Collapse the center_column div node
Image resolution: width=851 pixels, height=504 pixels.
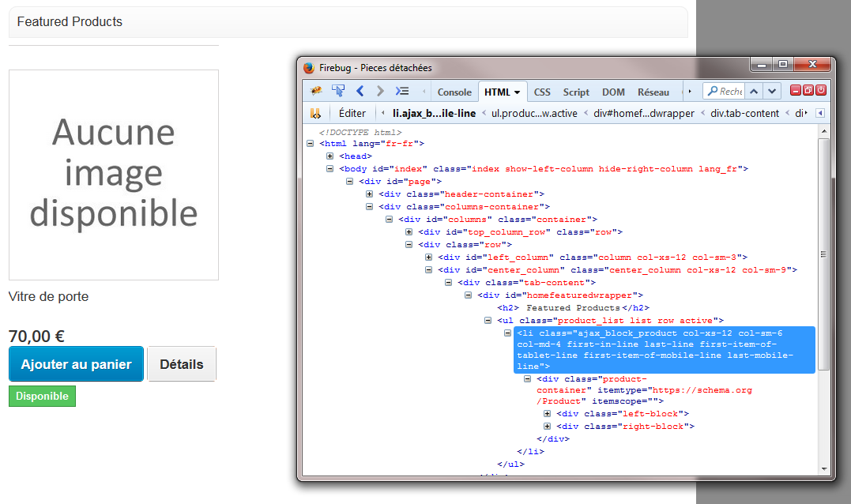click(x=428, y=269)
